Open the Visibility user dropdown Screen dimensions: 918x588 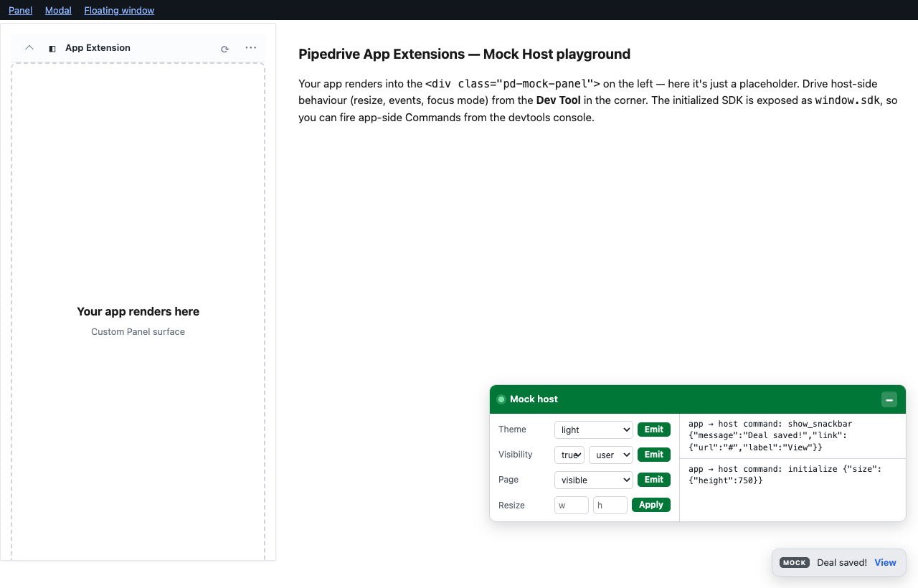(610, 455)
